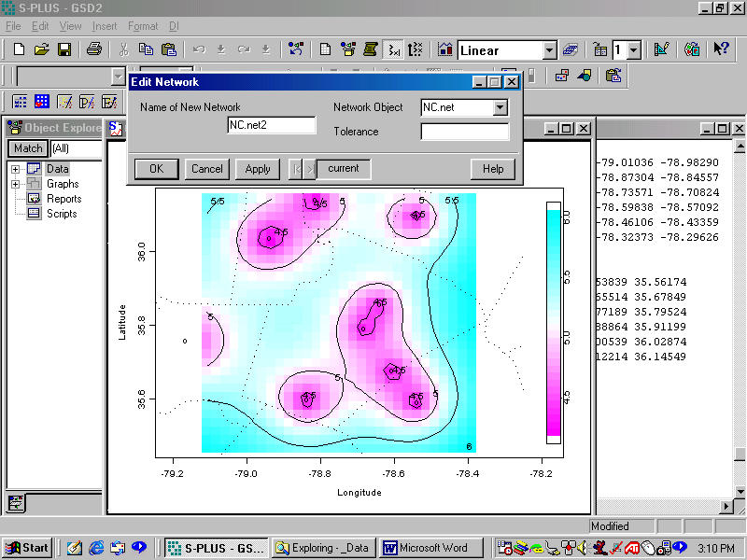Open the Network Object dropdown
This screenshot has width=747, height=560.
pos(500,107)
